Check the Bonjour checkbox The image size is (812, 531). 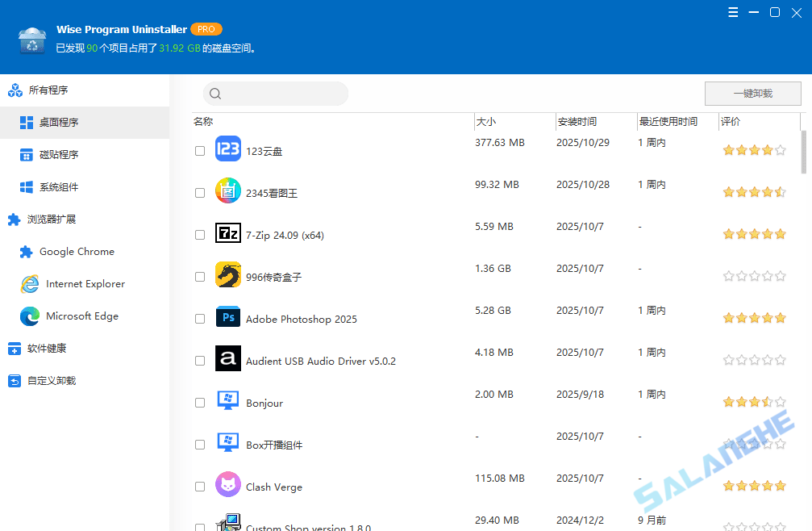pyautogui.click(x=199, y=402)
